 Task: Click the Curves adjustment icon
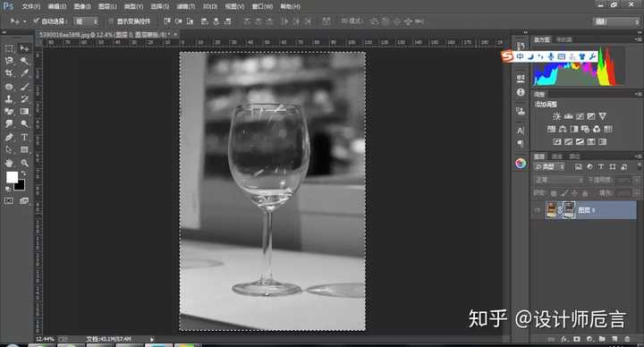(x=580, y=116)
